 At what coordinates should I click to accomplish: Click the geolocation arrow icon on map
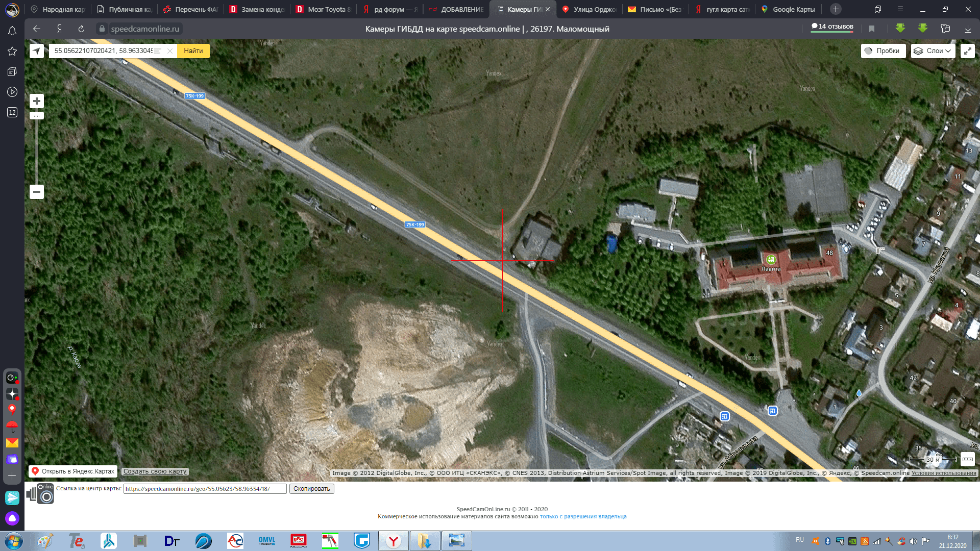pos(37,51)
